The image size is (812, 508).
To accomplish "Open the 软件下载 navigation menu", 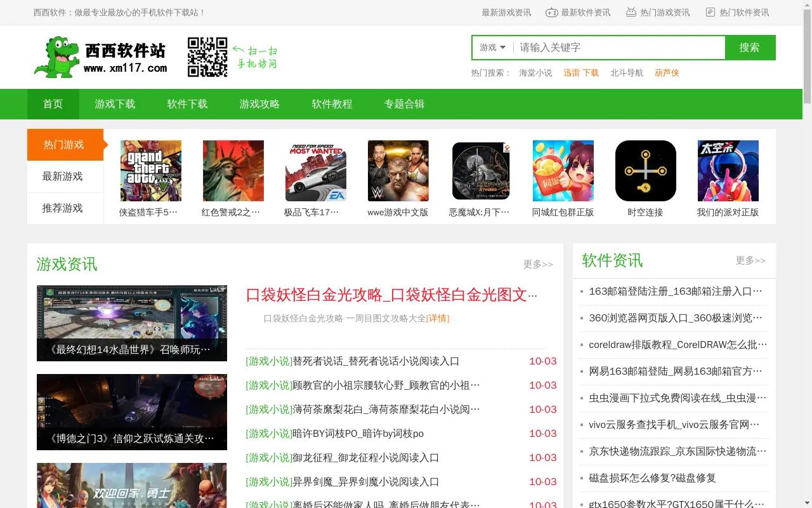I will tap(188, 104).
